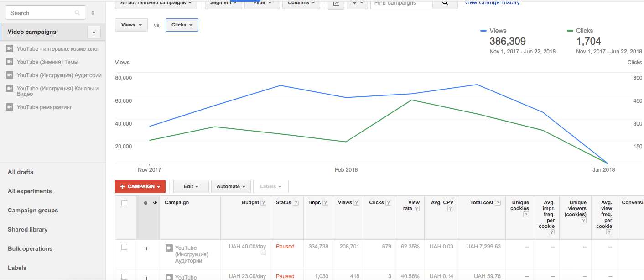Screen dimensions: 644x280
Task: Click the chart toggle icon in the toolbar
Action: (x=336, y=3)
